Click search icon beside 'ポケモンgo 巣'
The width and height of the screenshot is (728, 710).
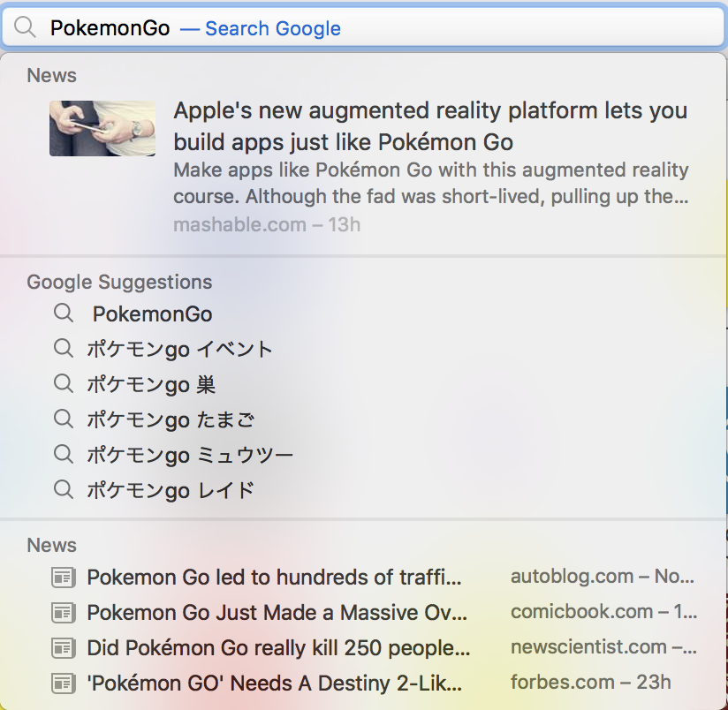(x=63, y=384)
